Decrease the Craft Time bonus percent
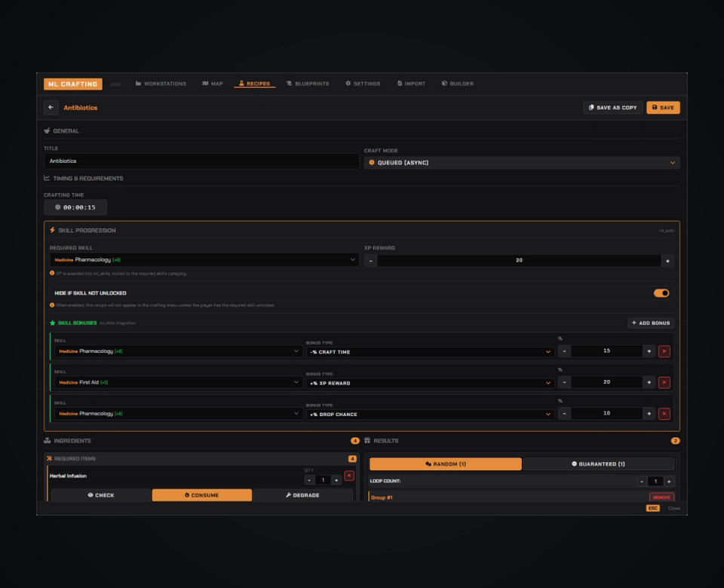This screenshot has height=588, width=724. pyautogui.click(x=564, y=351)
